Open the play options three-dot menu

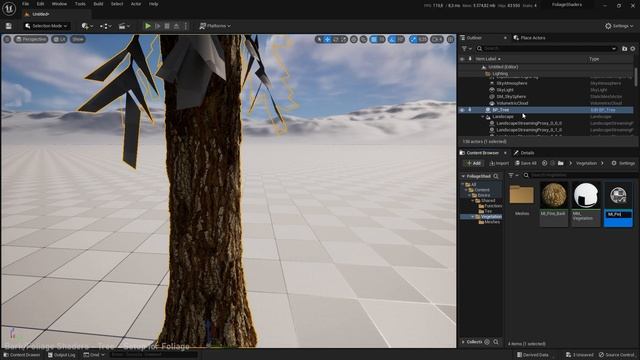tap(186, 26)
